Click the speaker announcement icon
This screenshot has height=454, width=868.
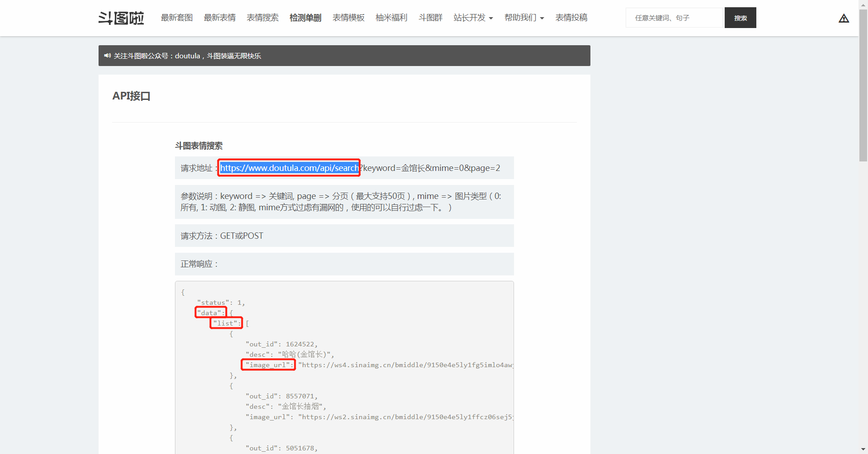coord(107,56)
